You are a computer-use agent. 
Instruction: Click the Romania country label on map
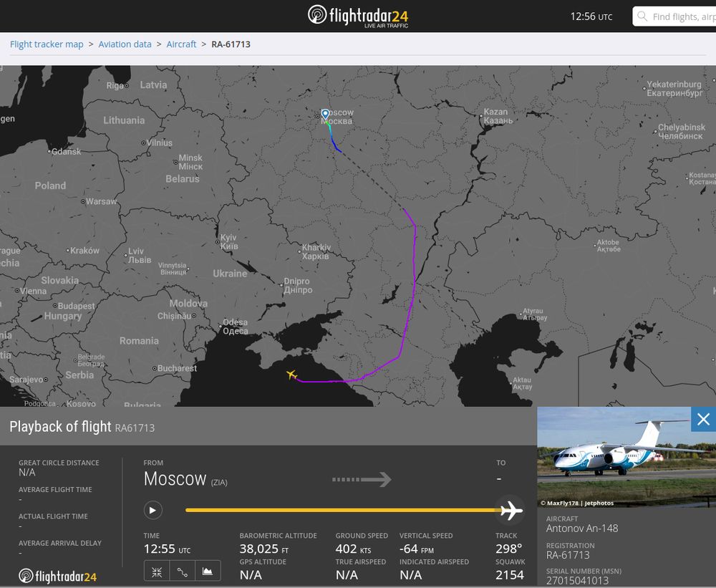(x=139, y=340)
